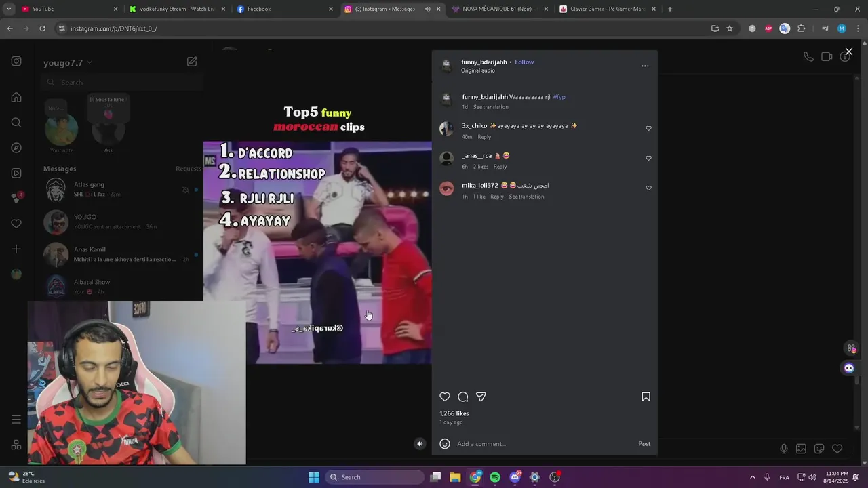Click the add image icon in chat
Image resolution: width=868 pixels, height=488 pixels.
pos(801,449)
